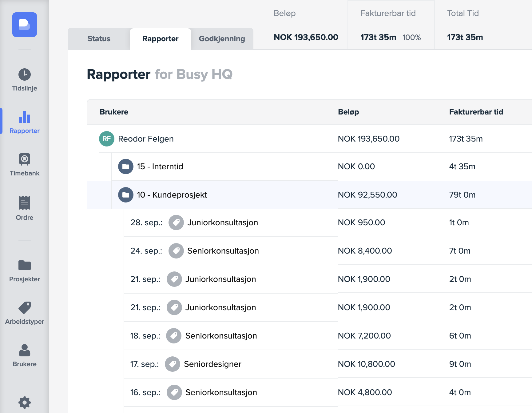Screen dimensions: 532x413
Task: Select the 28. sep. Juniorkonsultasjon entry
Action: pyautogui.click(x=328, y=223)
